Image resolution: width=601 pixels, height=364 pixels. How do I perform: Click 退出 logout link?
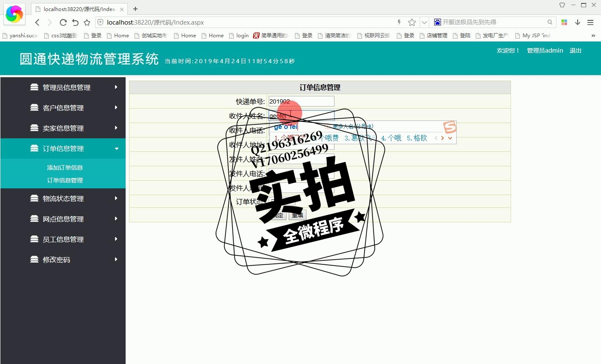[x=575, y=50]
